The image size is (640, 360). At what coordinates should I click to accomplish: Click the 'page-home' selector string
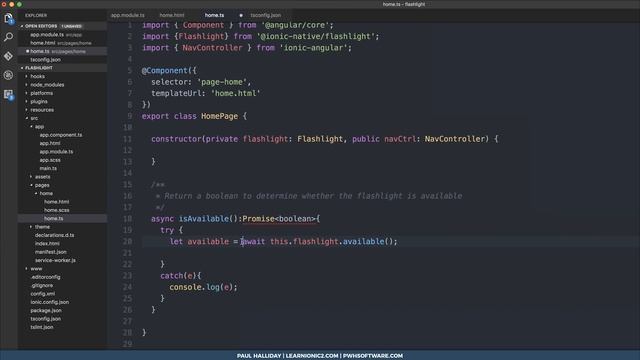tap(222, 82)
